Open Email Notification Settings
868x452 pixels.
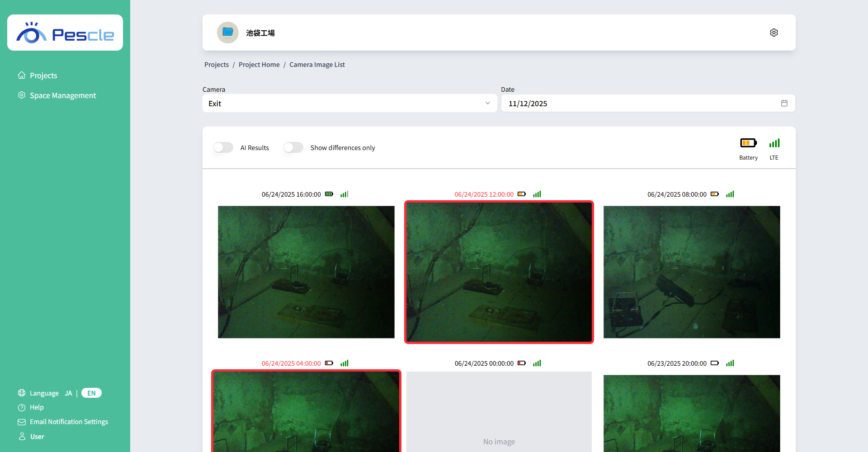[x=69, y=421]
